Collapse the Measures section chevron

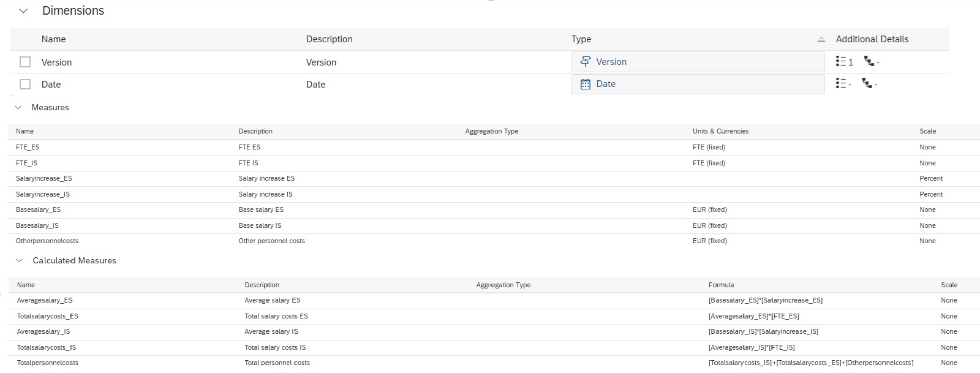pos(18,108)
